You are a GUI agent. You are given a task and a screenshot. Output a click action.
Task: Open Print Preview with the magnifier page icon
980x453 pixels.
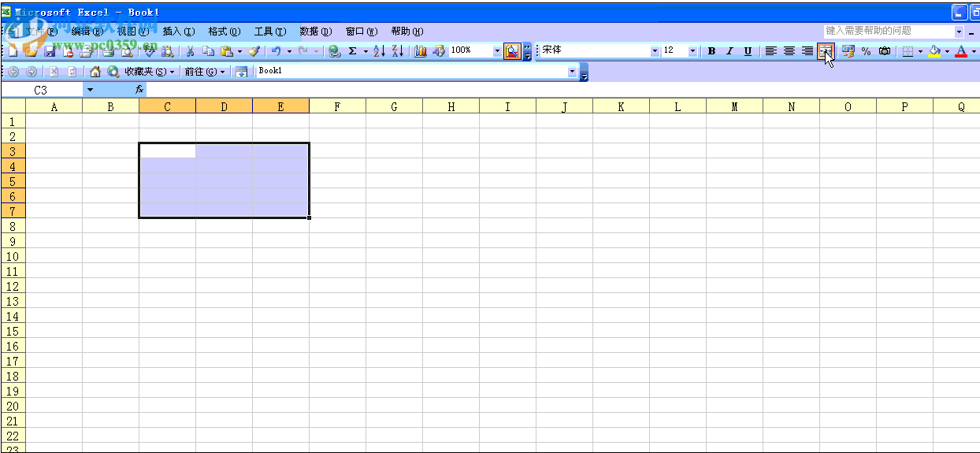coord(125,51)
